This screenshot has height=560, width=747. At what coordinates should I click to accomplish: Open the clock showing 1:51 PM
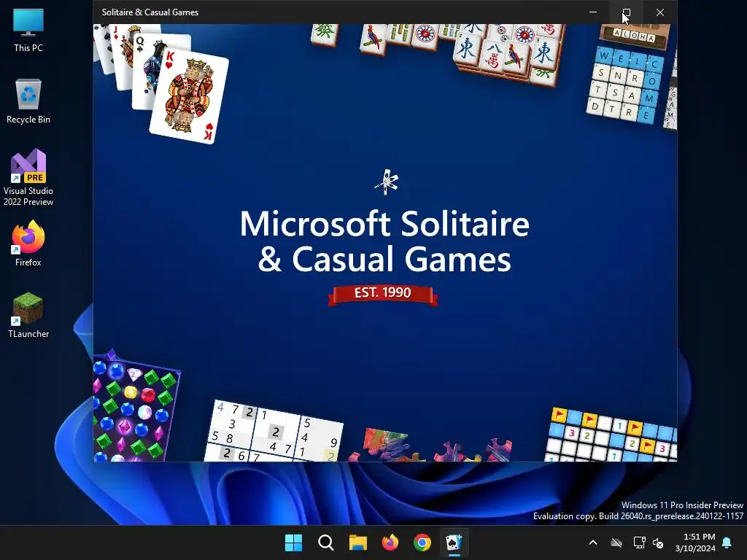[x=695, y=542]
